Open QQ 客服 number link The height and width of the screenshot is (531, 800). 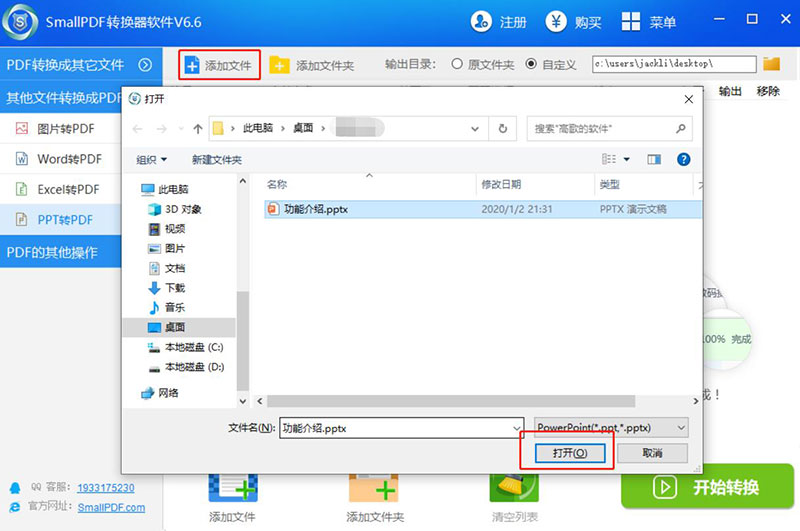pos(106,488)
